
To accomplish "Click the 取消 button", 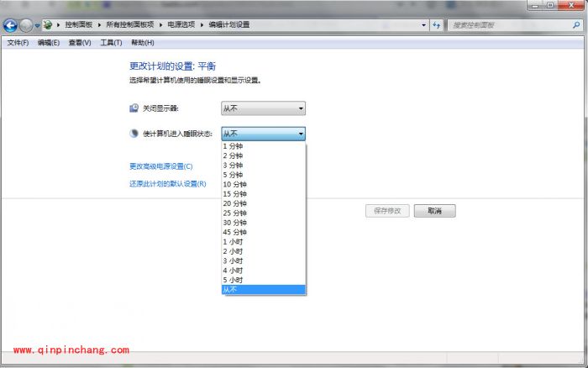I will [x=434, y=211].
